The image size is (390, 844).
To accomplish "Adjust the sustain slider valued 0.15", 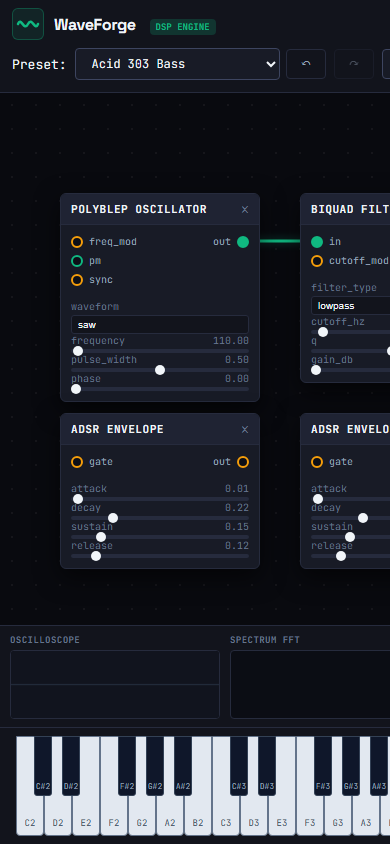I will (x=160, y=537).
